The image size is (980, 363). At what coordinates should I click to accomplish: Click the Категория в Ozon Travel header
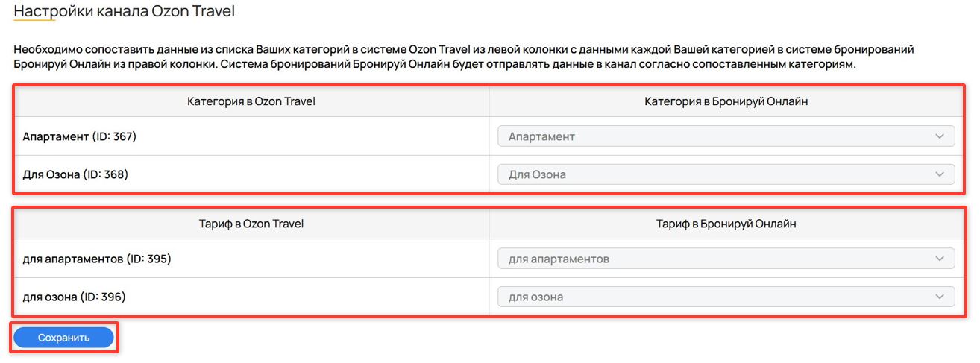(251, 101)
